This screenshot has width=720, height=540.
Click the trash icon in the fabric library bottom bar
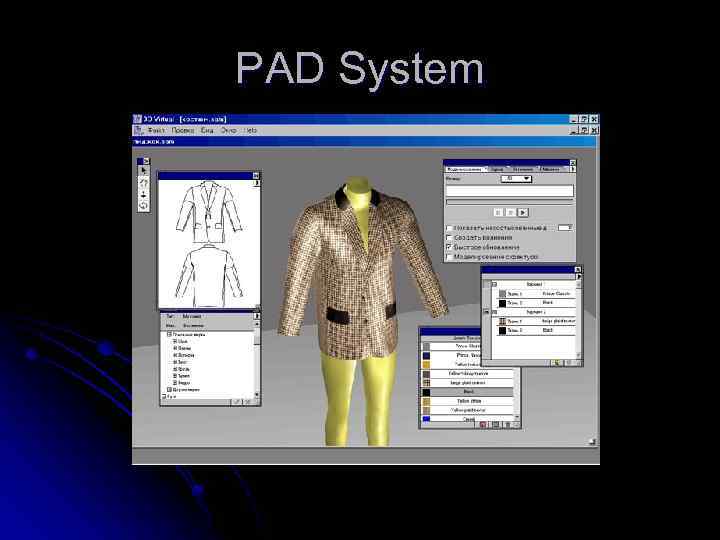(x=507, y=425)
